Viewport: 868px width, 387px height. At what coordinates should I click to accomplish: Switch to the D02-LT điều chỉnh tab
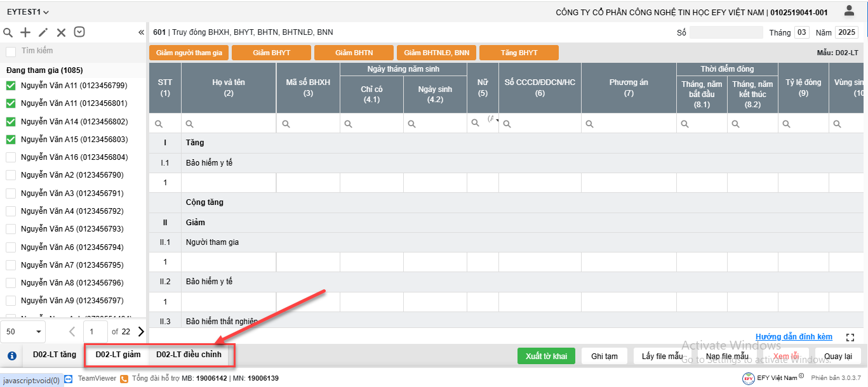tap(189, 355)
